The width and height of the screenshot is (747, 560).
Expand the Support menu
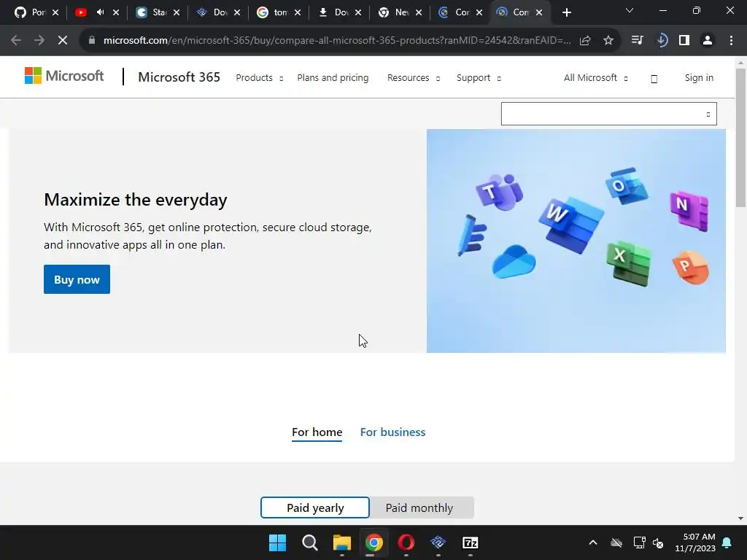[x=479, y=77]
